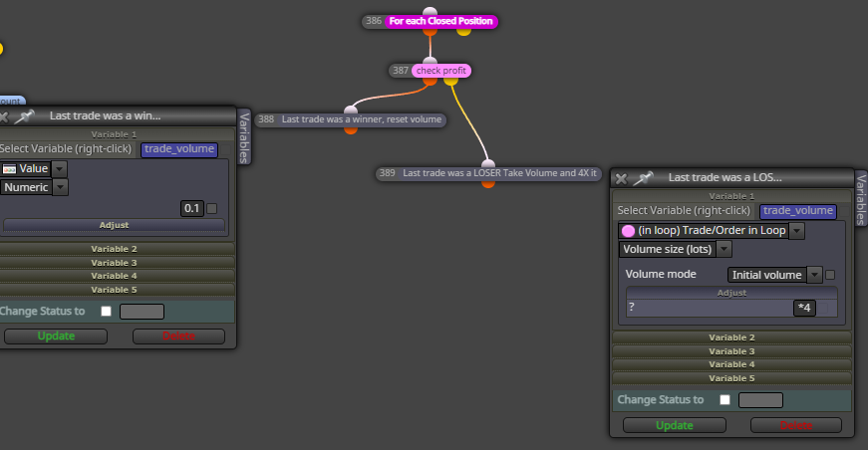Image resolution: width=868 pixels, height=450 pixels.
Task: Toggle the checkbox beside Initial volume
Action: [830, 275]
